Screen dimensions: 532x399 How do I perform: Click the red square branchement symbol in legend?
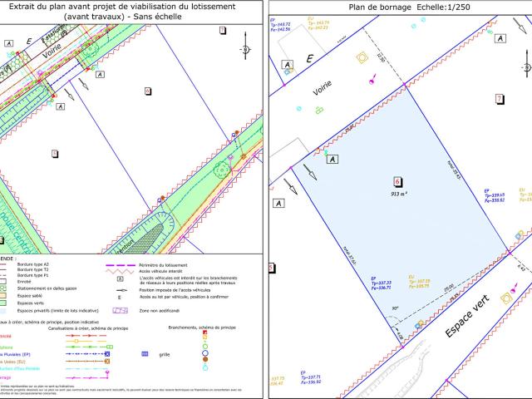point(205,332)
